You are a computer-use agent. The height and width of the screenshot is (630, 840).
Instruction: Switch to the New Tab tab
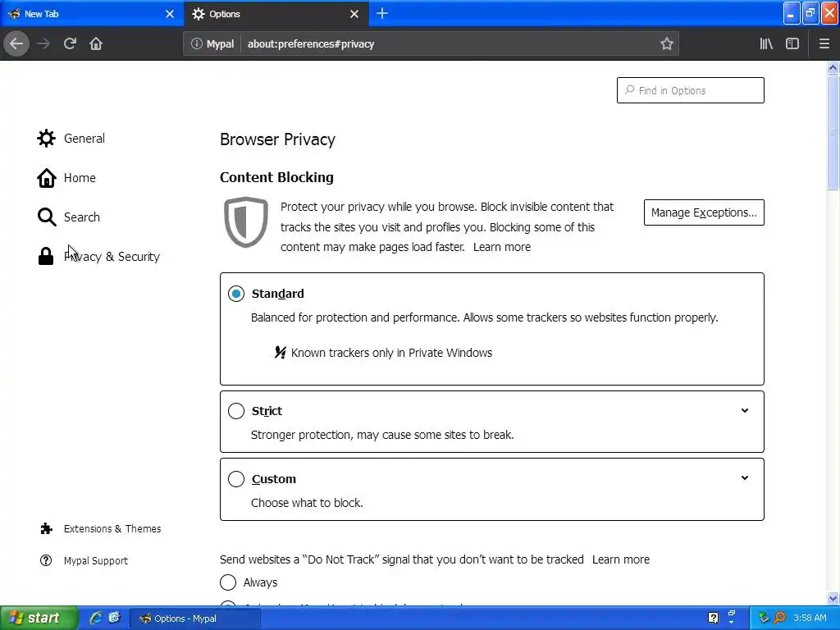point(82,14)
